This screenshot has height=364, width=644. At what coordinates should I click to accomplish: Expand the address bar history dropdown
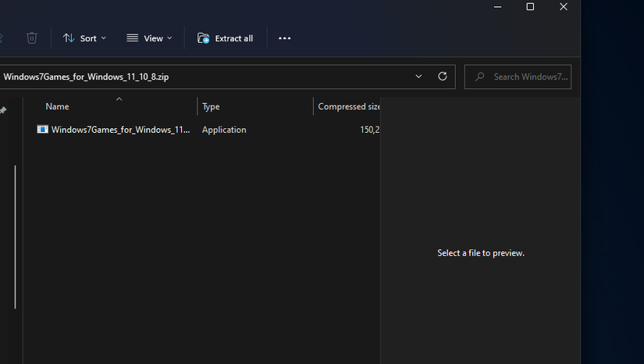(x=418, y=77)
